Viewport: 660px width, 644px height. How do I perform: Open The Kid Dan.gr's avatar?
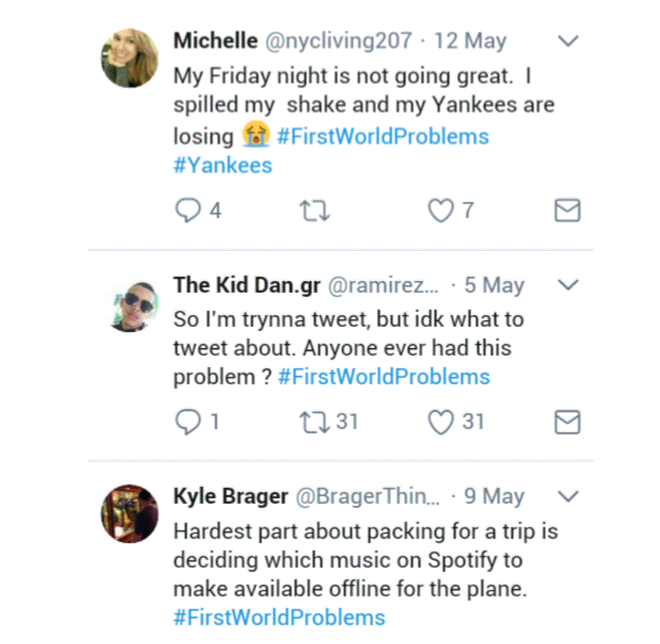(129, 305)
